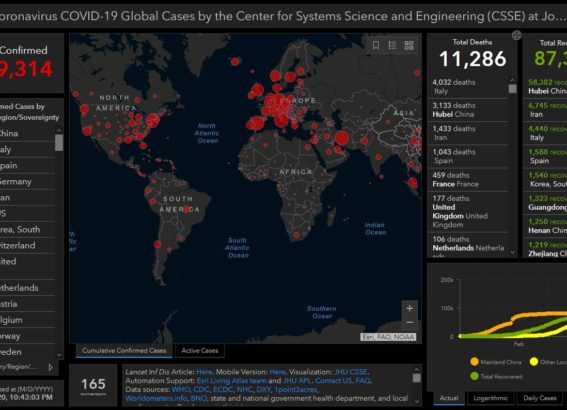
Task: Open the Esri Living Atlas team link
Action: point(231,381)
